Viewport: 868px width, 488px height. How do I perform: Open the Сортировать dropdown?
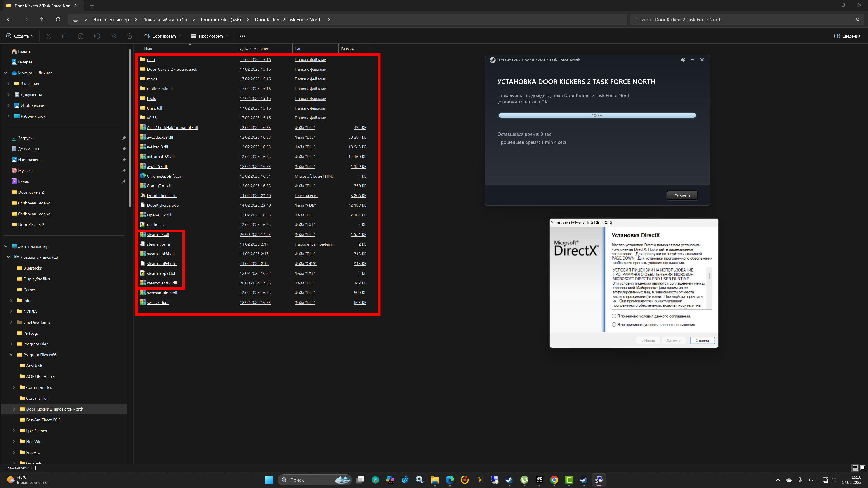(x=163, y=36)
